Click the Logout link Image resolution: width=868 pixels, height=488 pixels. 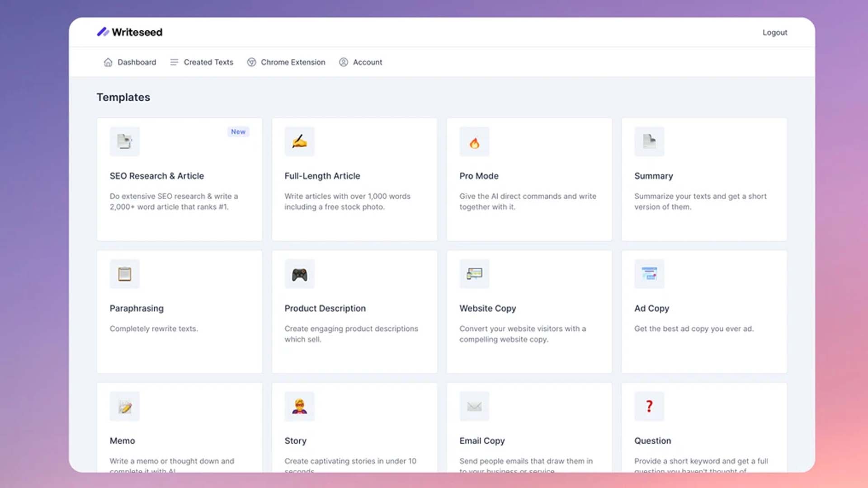click(x=775, y=32)
